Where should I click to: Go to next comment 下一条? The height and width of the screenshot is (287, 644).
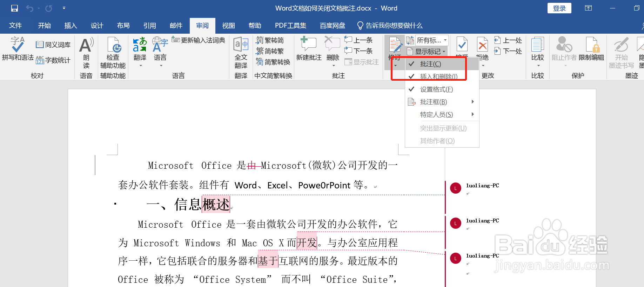(x=358, y=51)
